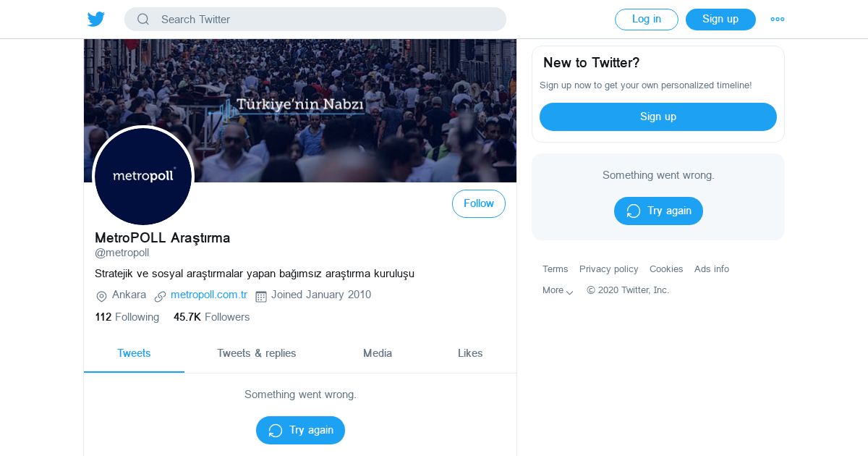Switch to the Tweets & replies tab
The width and height of the screenshot is (868, 456).
(256, 353)
